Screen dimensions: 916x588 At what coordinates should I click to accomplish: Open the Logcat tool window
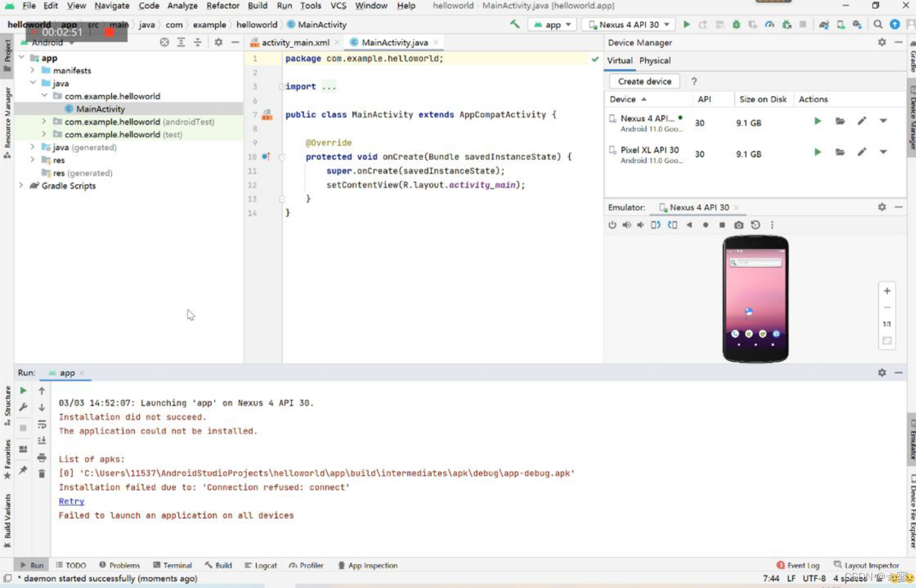(x=261, y=565)
